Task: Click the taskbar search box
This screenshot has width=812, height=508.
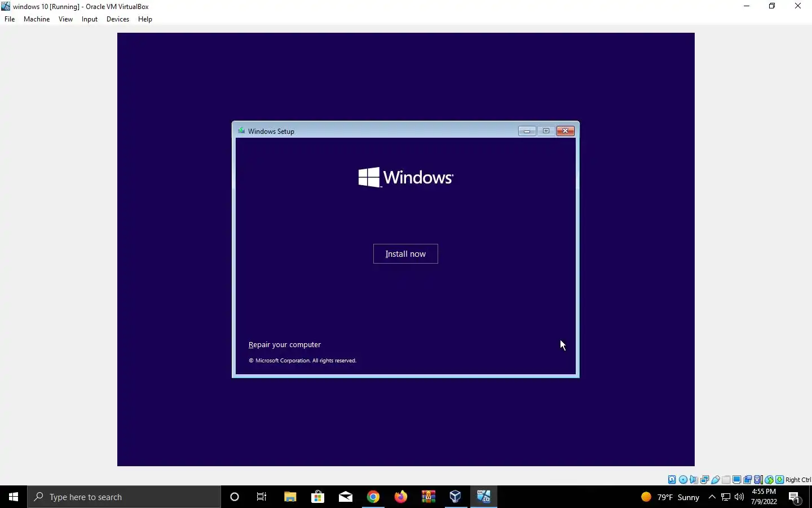Action: (124, 497)
